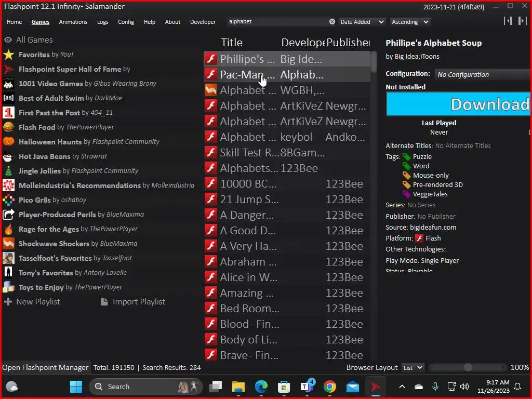Select the Skill Test R... game row
This screenshot has width=532, height=399.
(x=287, y=153)
